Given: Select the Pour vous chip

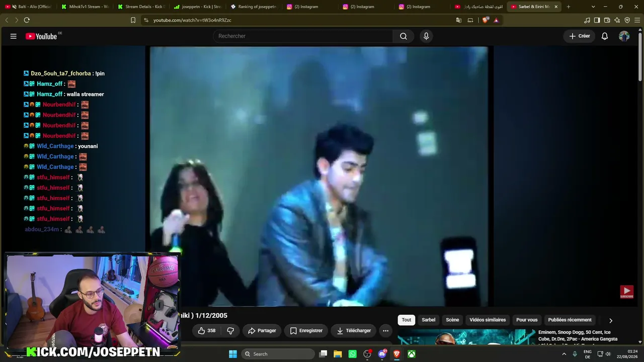Looking at the screenshot, I should (527, 320).
